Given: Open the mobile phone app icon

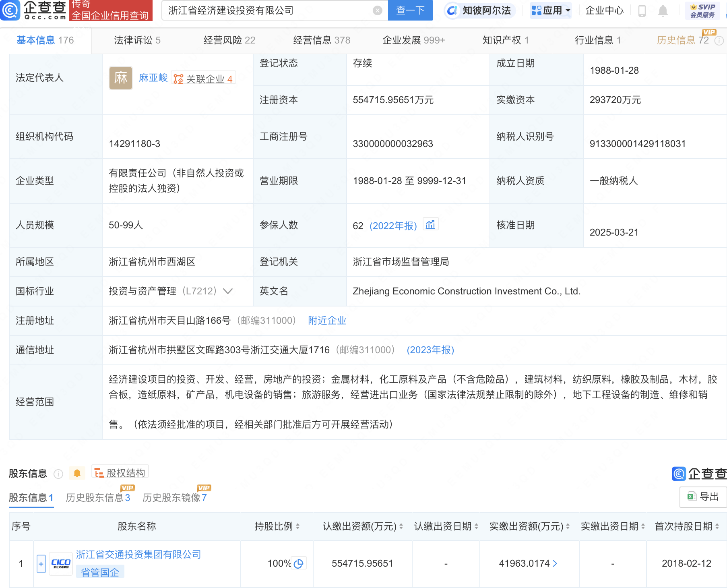Looking at the screenshot, I should click(x=642, y=10).
